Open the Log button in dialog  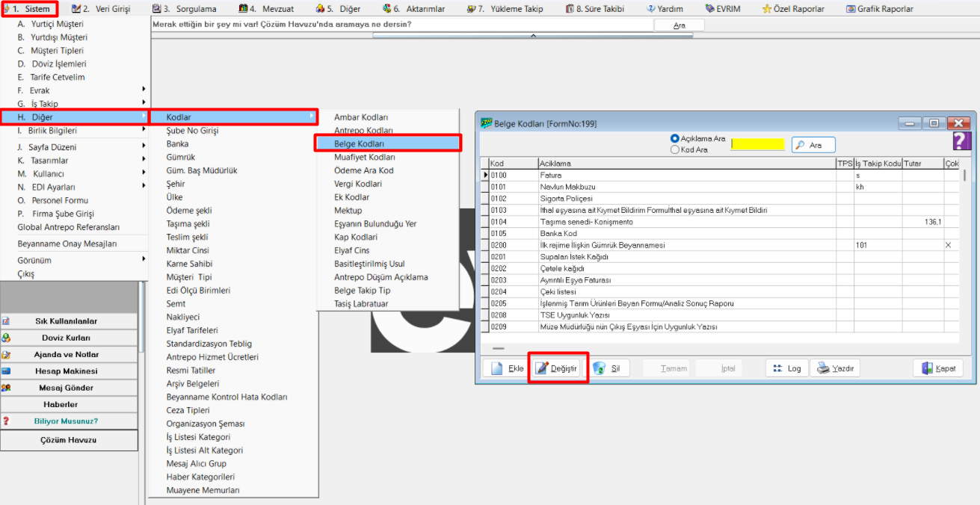pos(786,368)
